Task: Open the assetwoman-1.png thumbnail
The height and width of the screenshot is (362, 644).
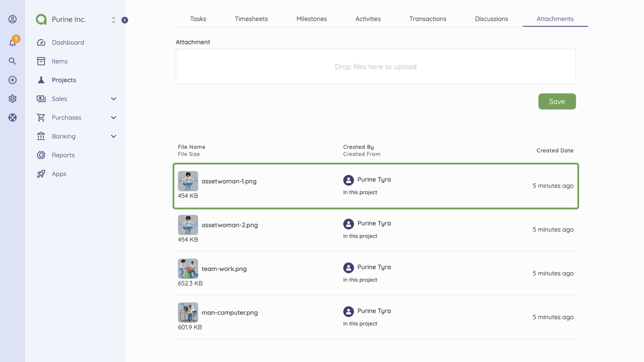Action: (188, 181)
